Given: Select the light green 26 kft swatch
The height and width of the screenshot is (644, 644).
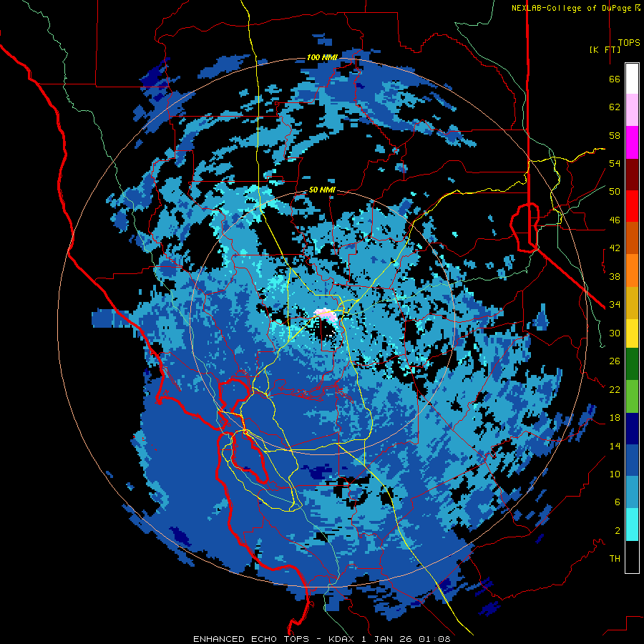Looking at the screenshot, I should pyautogui.click(x=632, y=396).
